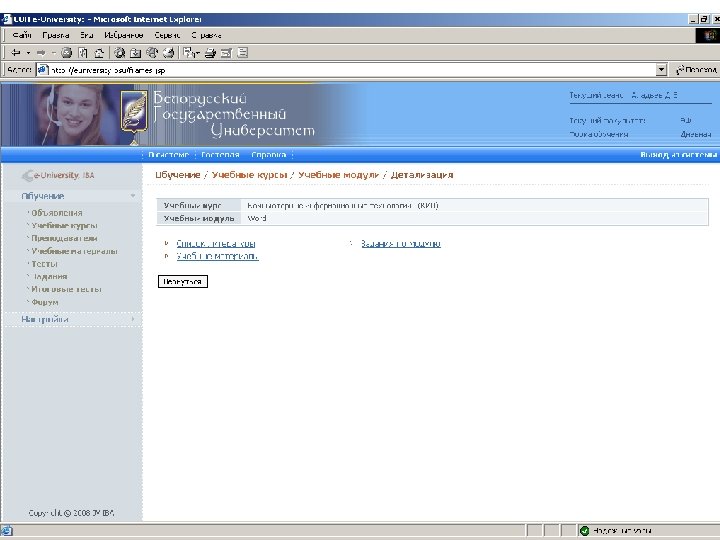Click the Учебный модуль label cell
The width and height of the screenshot is (720, 540).
(x=199, y=218)
